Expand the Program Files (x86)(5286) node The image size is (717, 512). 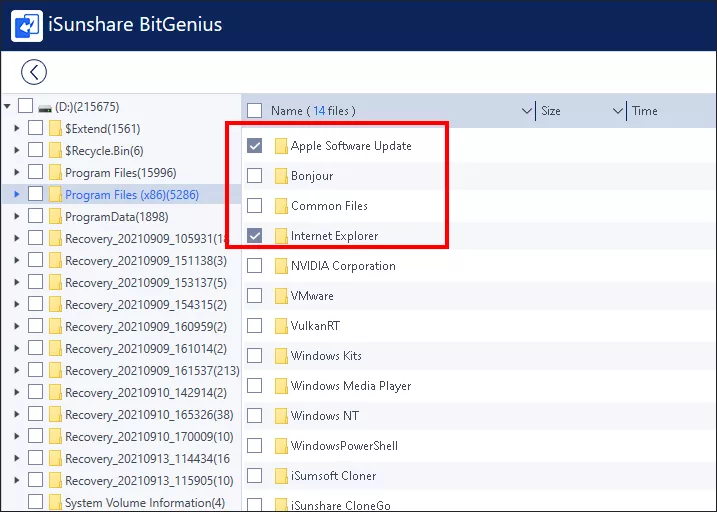pos(17,194)
